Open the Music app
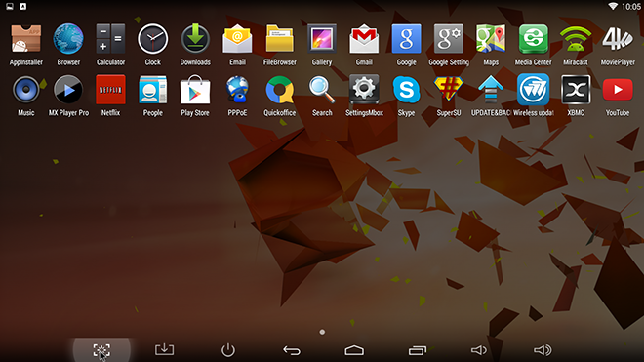 [26, 90]
